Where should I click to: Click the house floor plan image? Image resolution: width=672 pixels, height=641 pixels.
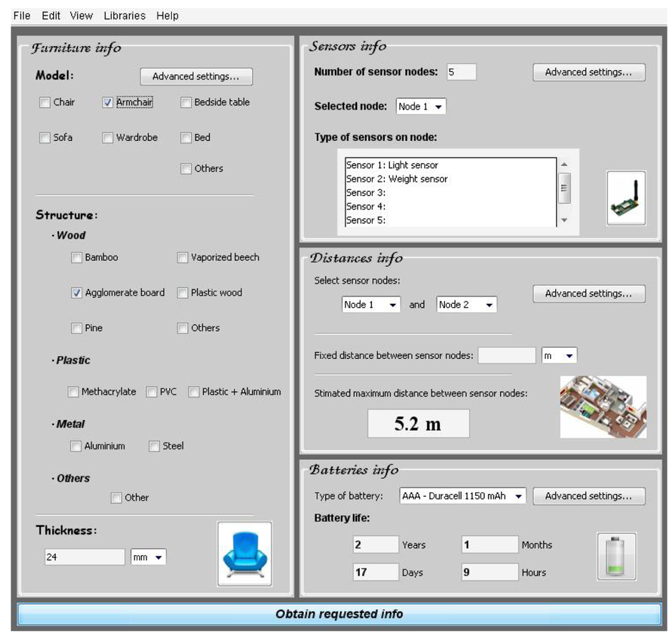pos(602,407)
